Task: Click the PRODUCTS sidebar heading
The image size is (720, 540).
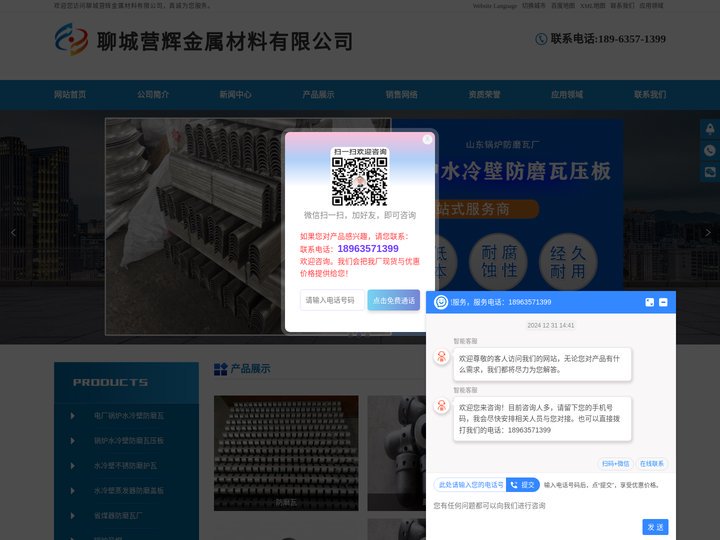Action: (110, 382)
